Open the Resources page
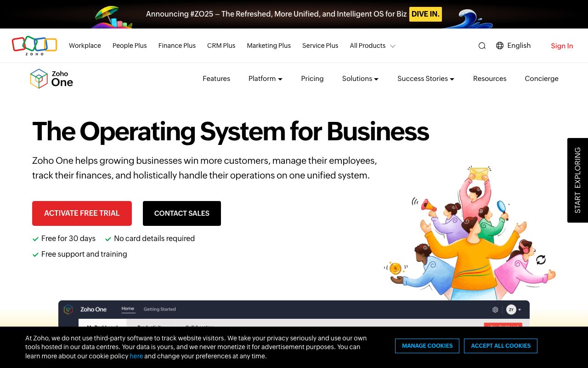Image resolution: width=588 pixels, height=368 pixels. click(x=490, y=79)
